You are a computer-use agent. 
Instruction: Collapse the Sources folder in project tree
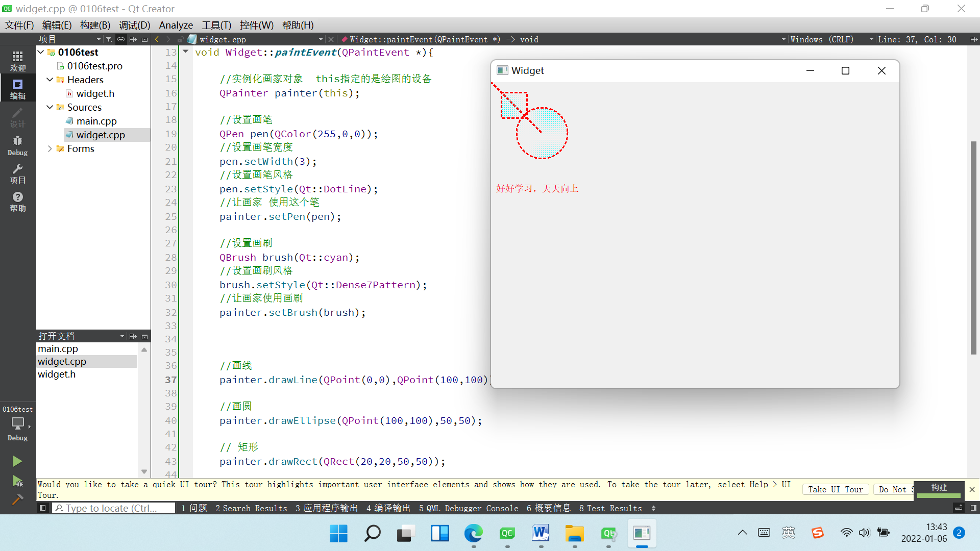(x=50, y=107)
